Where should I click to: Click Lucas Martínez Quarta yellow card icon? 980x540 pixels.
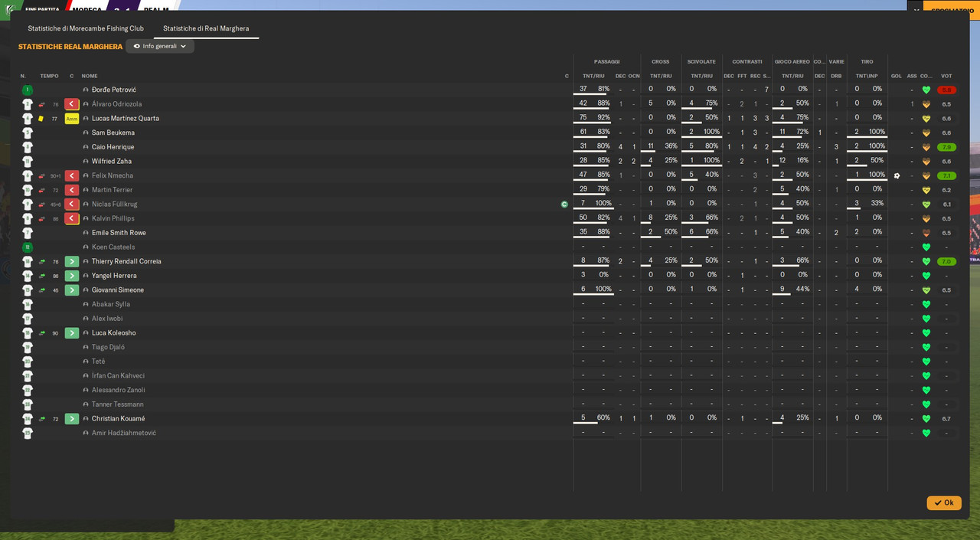click(41, 119)
